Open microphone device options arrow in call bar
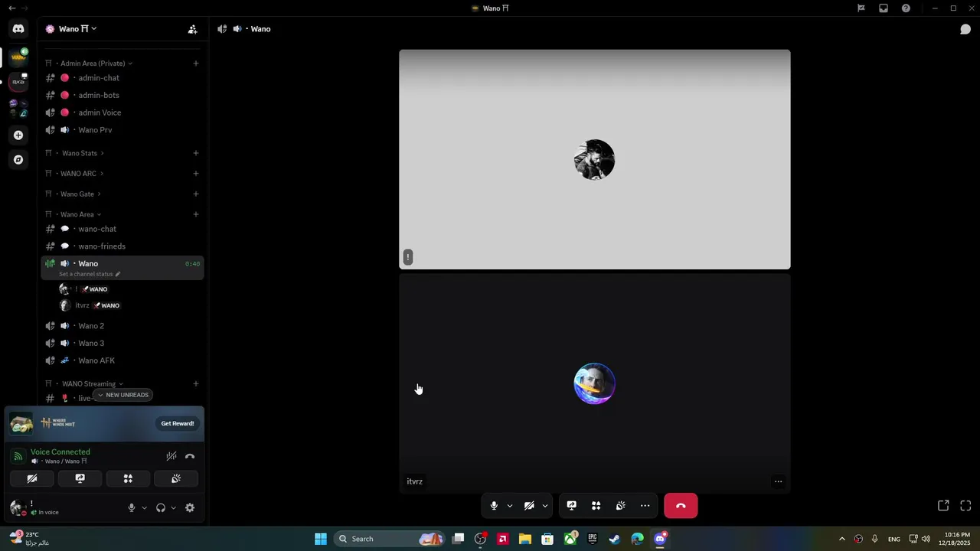The height and width of the screenshot is (551, 980). click(510, 506)
